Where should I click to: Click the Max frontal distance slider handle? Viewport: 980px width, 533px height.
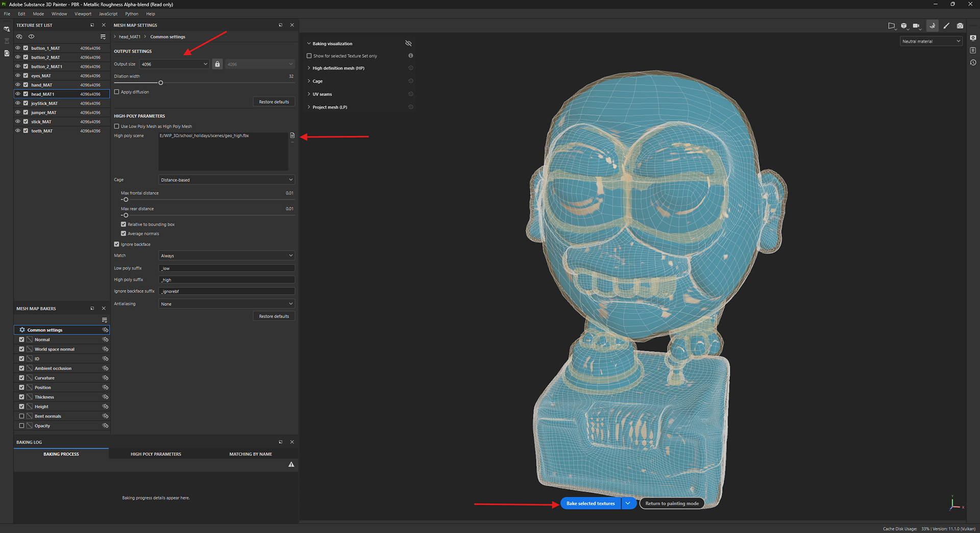point(126,200)
